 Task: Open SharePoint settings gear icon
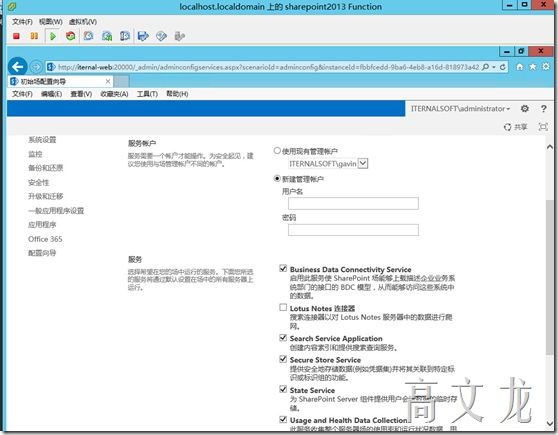pos(525,109)
